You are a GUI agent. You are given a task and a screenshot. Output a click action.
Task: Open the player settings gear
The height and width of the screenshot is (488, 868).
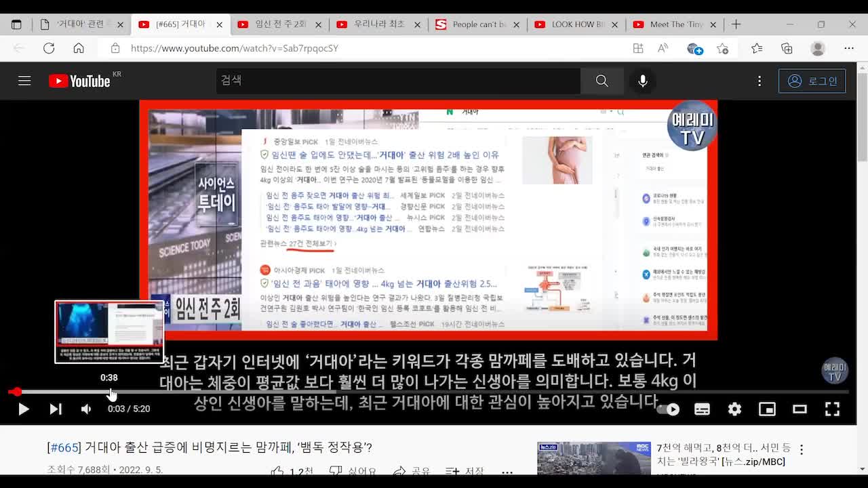click(734, 409)
